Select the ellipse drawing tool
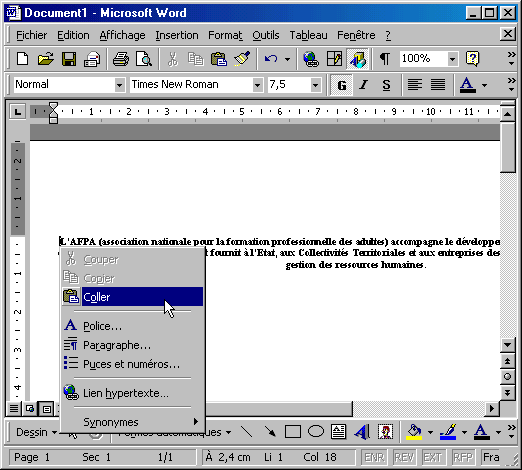 (x=316, y=432)
